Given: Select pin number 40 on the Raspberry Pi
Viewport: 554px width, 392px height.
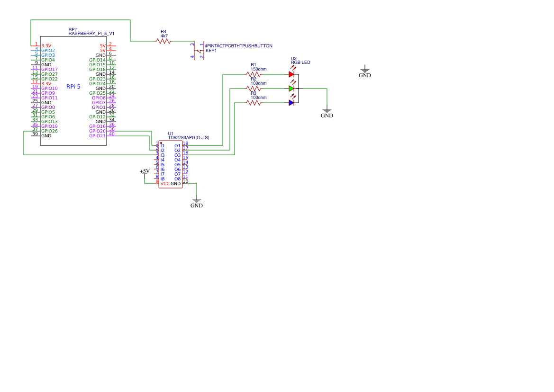Looking at the screenshot, I should coord(112,134).
